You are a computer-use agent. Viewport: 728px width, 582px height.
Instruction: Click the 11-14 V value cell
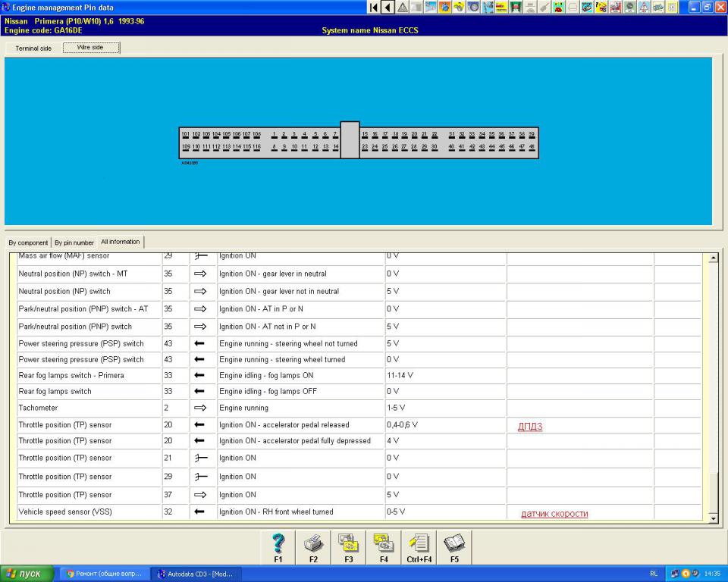coord(445,375)
